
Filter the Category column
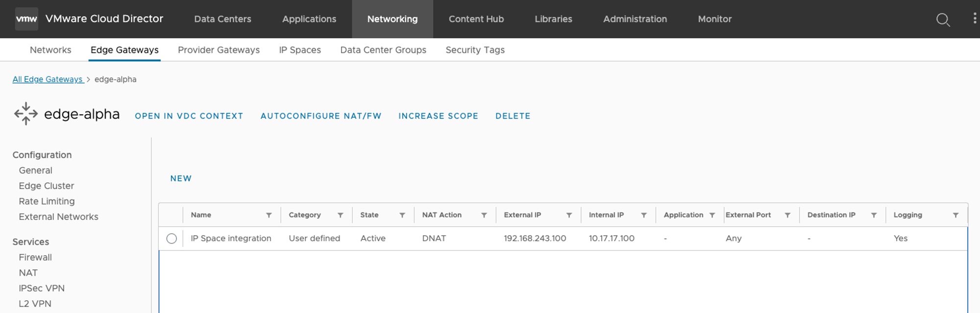coord(341,215)
